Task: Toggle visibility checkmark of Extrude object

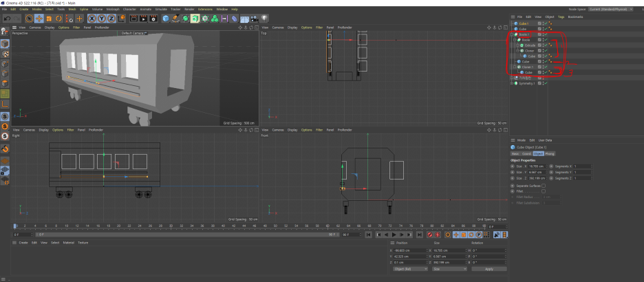Action: (546, 45)
